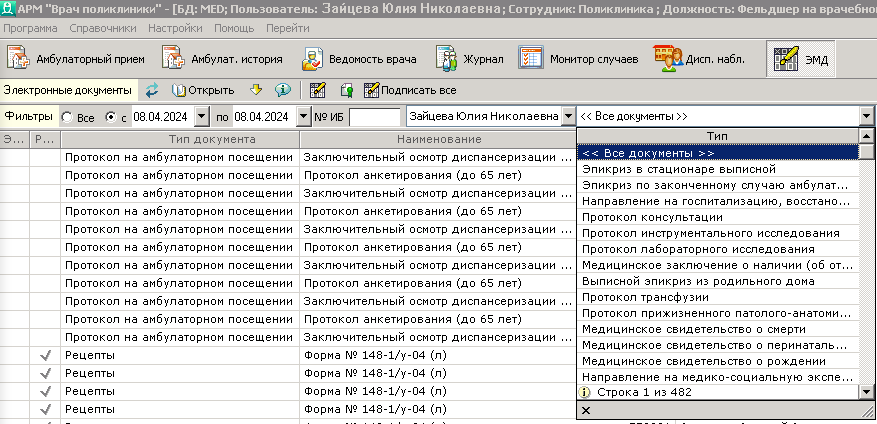The height and width of the screenshot is (424, 877).
Task: Select Направление на медико-социальную экспе... option
Action: pyautogui.click(x=718, y=378)
